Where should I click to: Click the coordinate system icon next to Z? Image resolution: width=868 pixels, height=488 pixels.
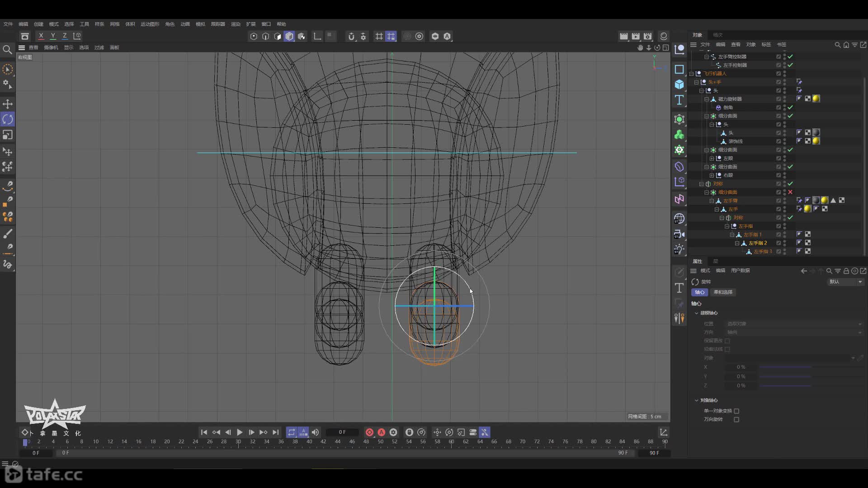(77, 36)
